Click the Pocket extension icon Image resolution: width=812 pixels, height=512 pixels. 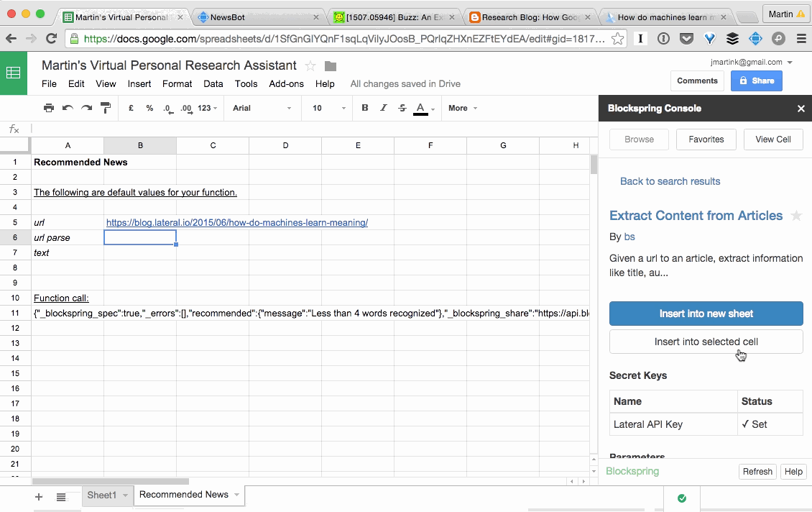(686, 38)
